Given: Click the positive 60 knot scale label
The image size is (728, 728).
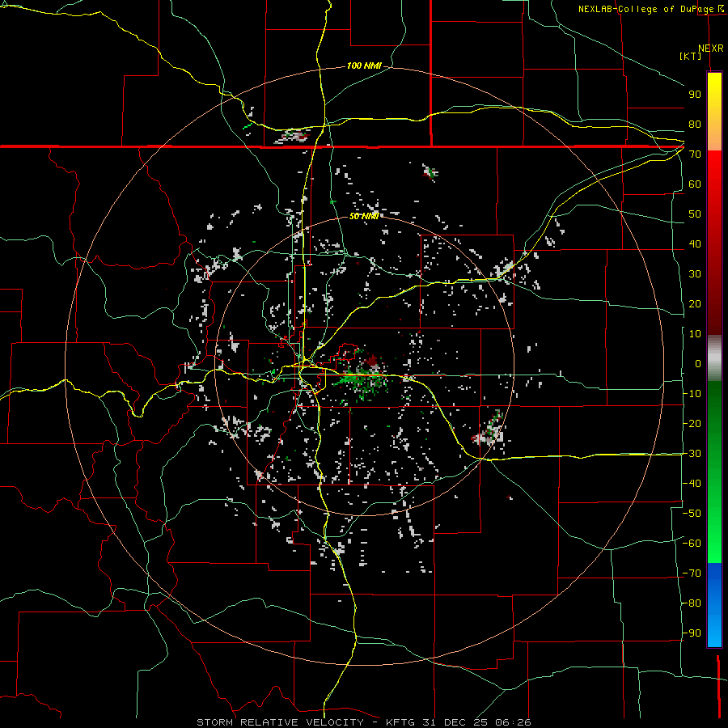Looking at the screenshot, I should (695, 184).
